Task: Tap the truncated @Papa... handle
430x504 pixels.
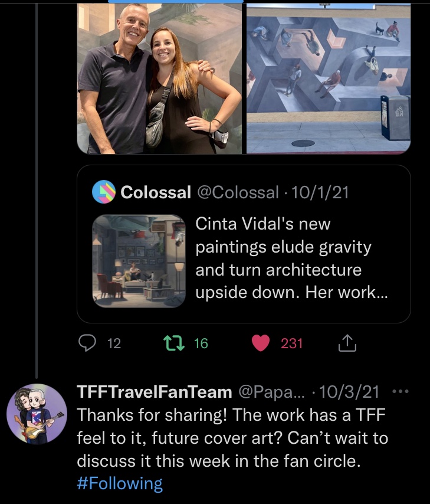Action: tap(271, 391)
